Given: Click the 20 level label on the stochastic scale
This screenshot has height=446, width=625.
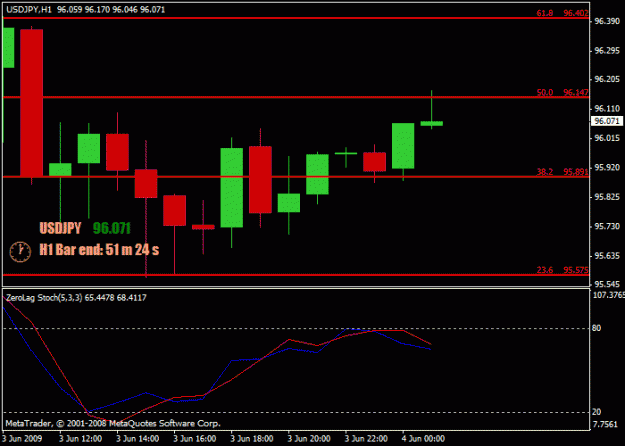Looking at the screenshot, I should [597, 412].
